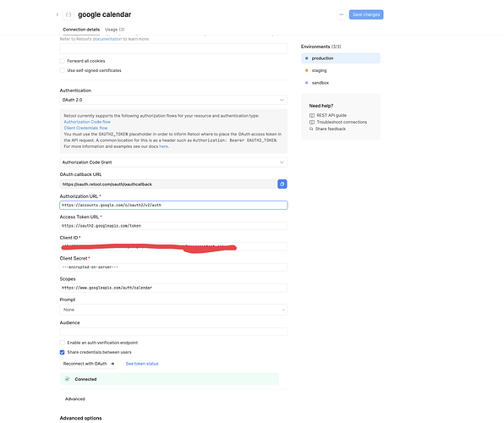Click the green Connected checkmark icon

[x=67, y=379]
